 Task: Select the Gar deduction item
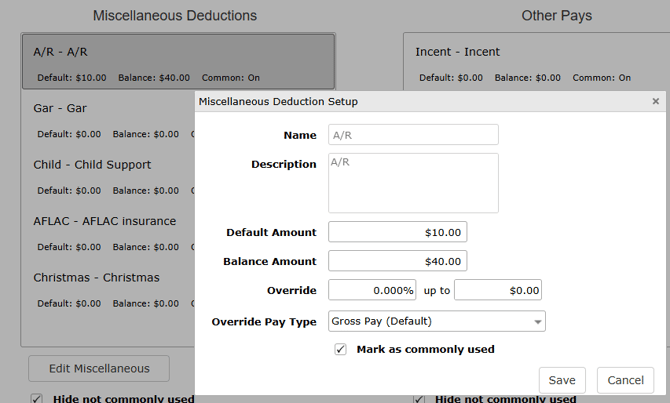point(107,119)
